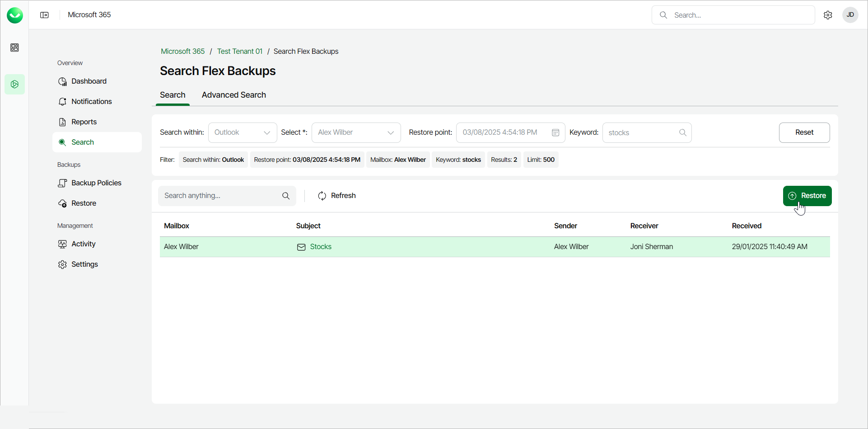The width and height of the screenshot is (868, 429).
Task: Click the envelope icon beside Stocks
Action: (x=301, y=247)
